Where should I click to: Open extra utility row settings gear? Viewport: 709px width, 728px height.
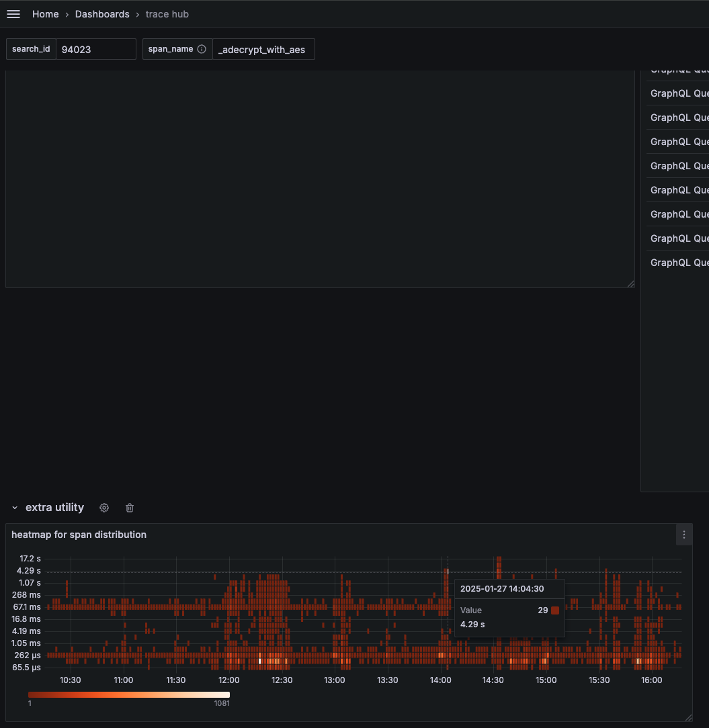click(104, 508)
